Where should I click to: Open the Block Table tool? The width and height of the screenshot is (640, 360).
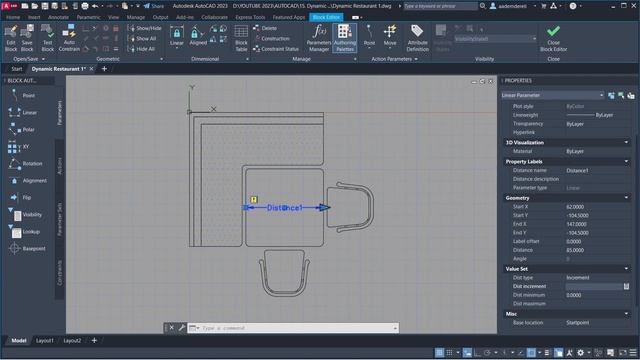click(x=241, y=38)
